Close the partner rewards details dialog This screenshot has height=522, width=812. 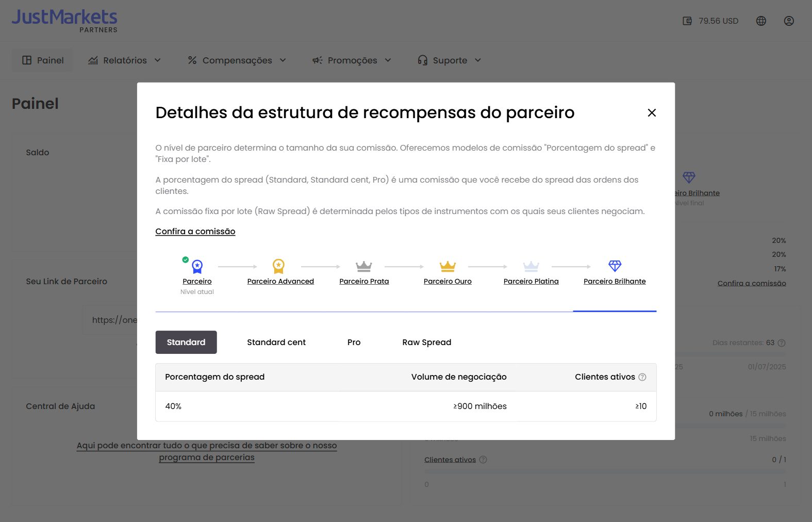coord(652,113)
